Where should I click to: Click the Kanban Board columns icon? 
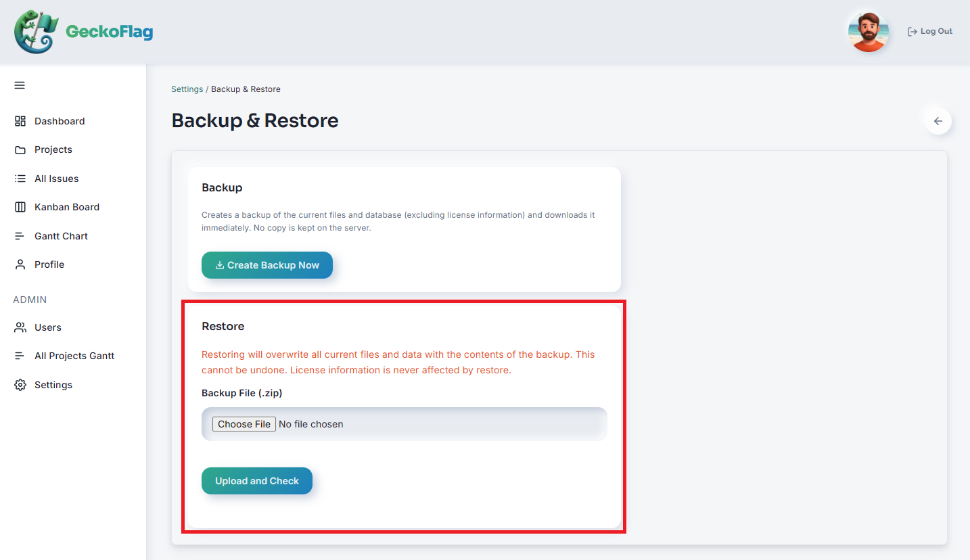pos(20,207)
